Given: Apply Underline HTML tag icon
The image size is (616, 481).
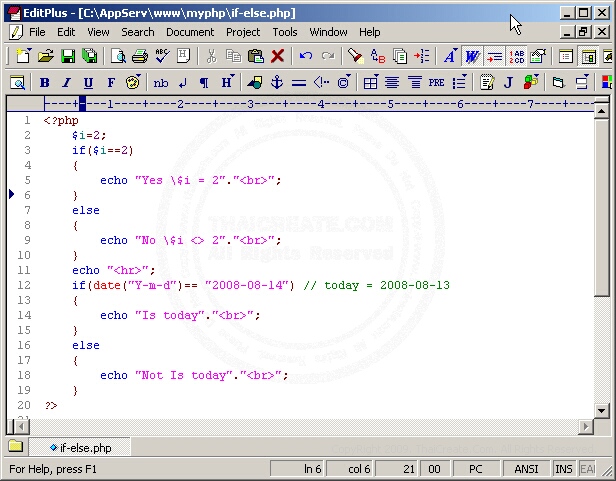Looking at the screenshot, I should pyautogui.click(x=89, y=83).
